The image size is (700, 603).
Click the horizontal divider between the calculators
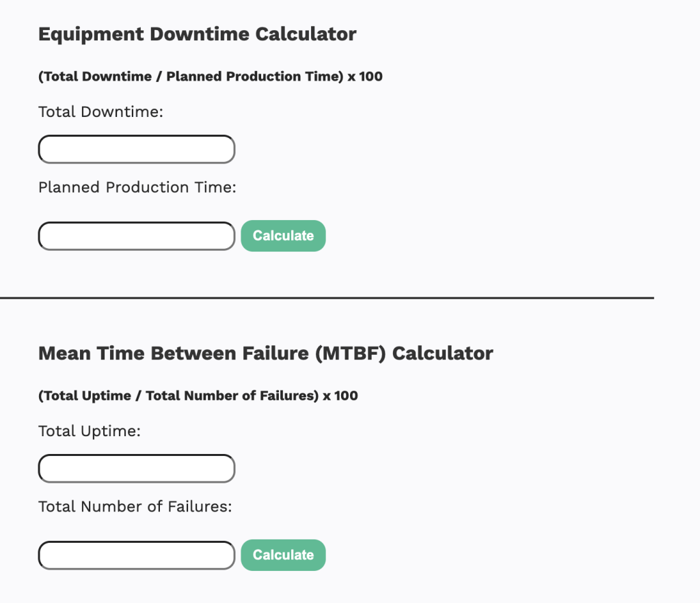327,298
